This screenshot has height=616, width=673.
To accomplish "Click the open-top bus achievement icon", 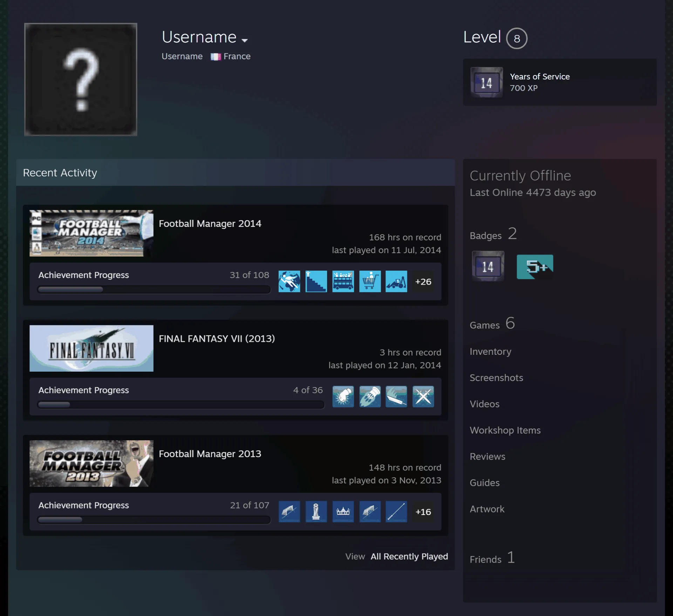I will click(x=343, y=281).
